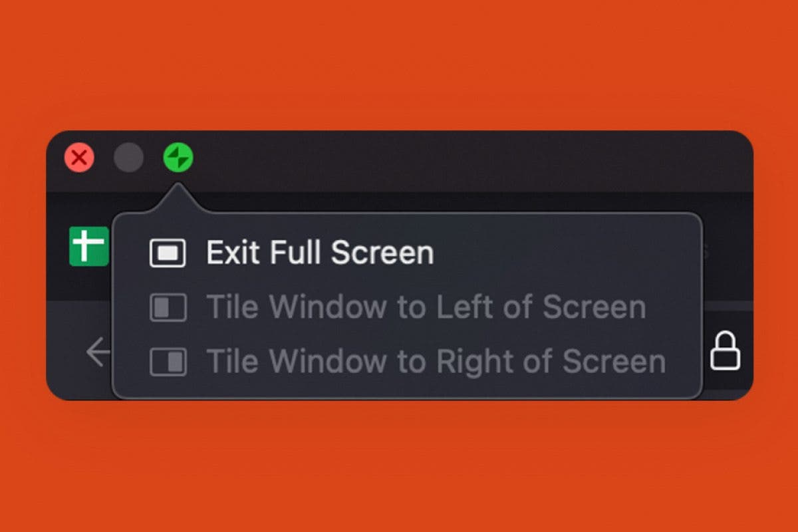798x532 pixels.
Task: Close the window with the red button
Action: point(79,158)
